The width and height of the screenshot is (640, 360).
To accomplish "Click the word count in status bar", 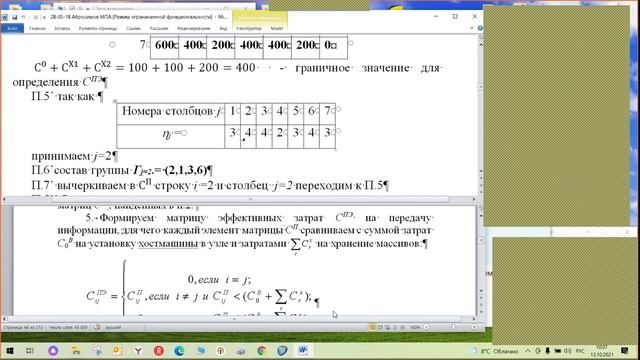I will coord(68,327).
